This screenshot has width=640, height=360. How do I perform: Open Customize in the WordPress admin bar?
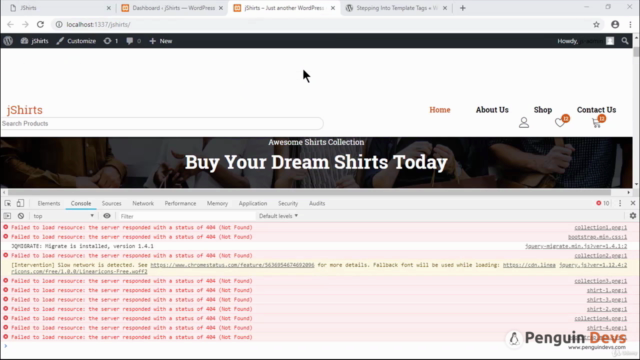(x=76, y=41)
